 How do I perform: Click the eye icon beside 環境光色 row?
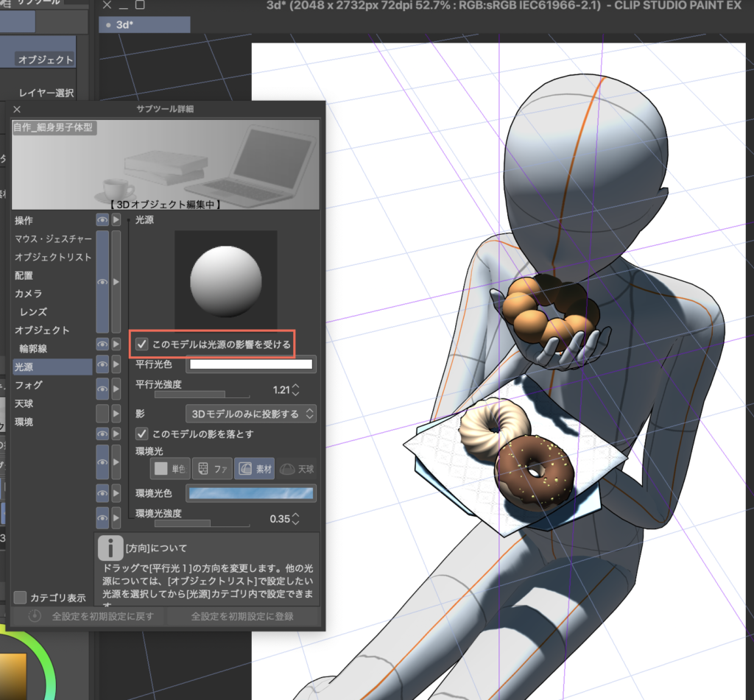coord(102,492)
